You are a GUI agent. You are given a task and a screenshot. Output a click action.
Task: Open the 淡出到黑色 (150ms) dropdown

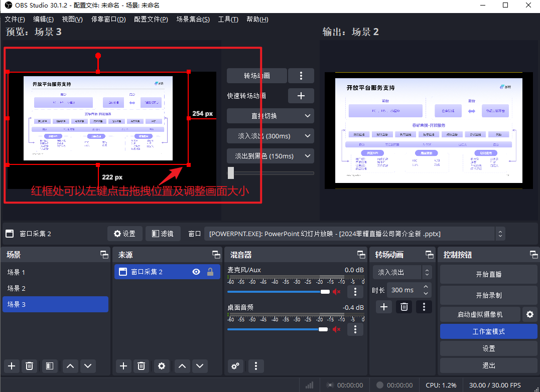pos(271,156)
